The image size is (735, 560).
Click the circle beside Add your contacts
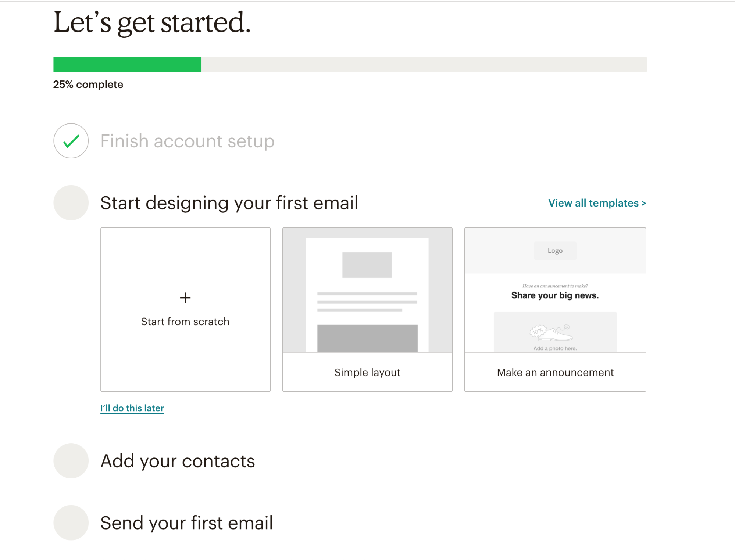point(71,460)
